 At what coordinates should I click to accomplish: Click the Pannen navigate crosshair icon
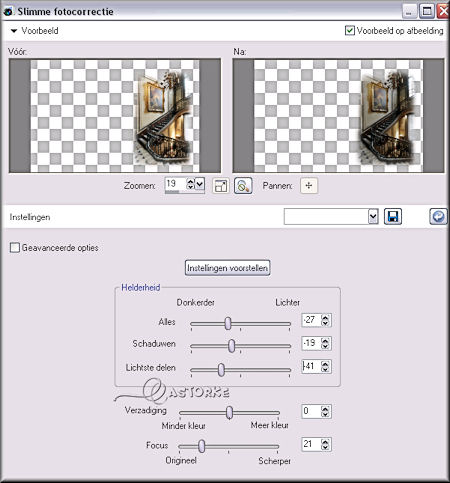(309, 186)
